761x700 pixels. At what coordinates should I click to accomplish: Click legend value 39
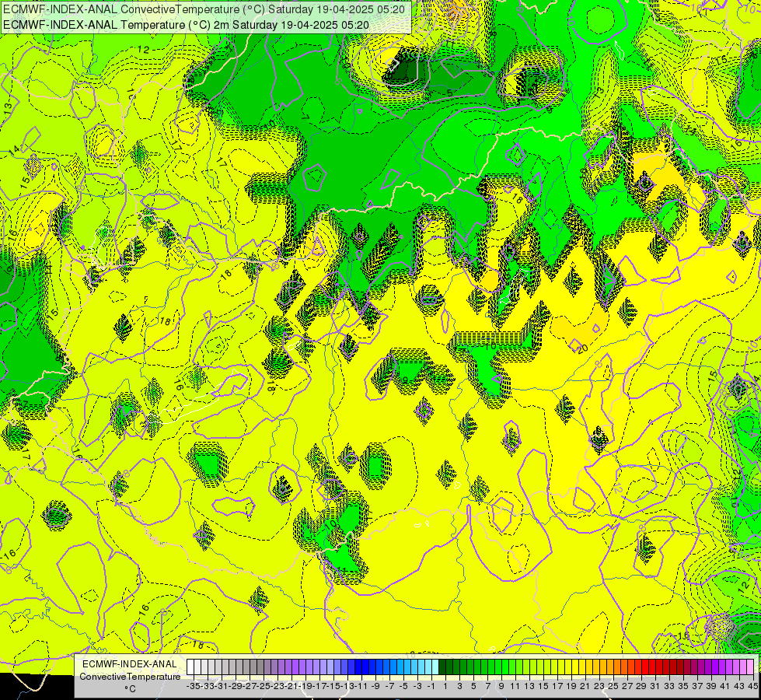tap(713, 687)
